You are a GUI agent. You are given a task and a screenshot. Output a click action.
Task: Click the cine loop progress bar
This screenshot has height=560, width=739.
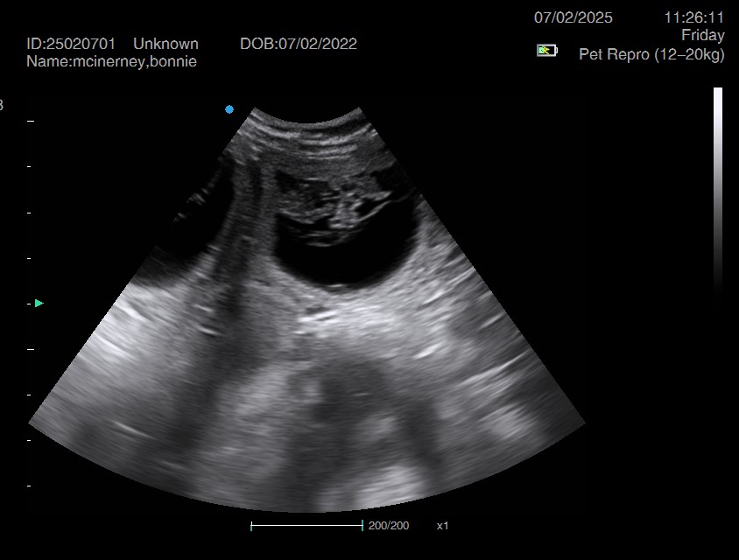[x=306, y=526]
